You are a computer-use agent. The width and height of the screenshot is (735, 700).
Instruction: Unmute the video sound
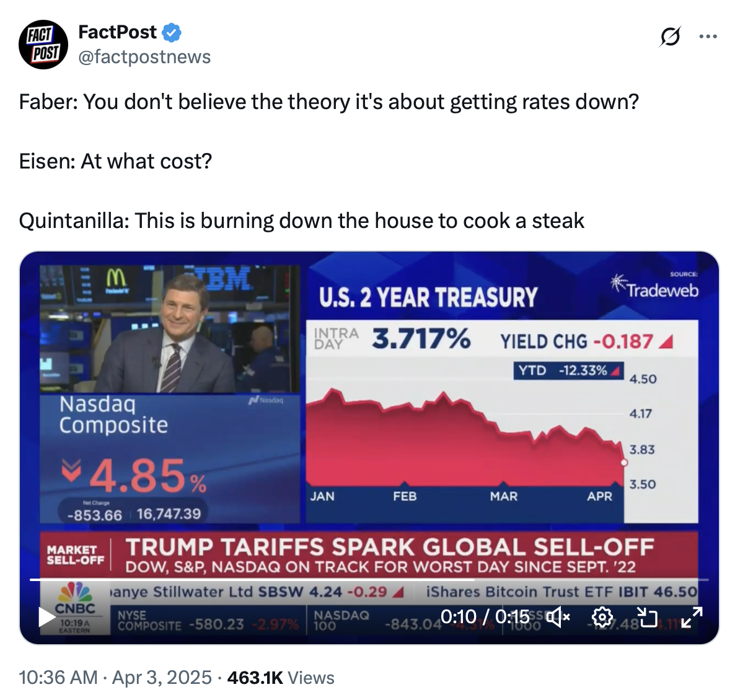point(559,616)
